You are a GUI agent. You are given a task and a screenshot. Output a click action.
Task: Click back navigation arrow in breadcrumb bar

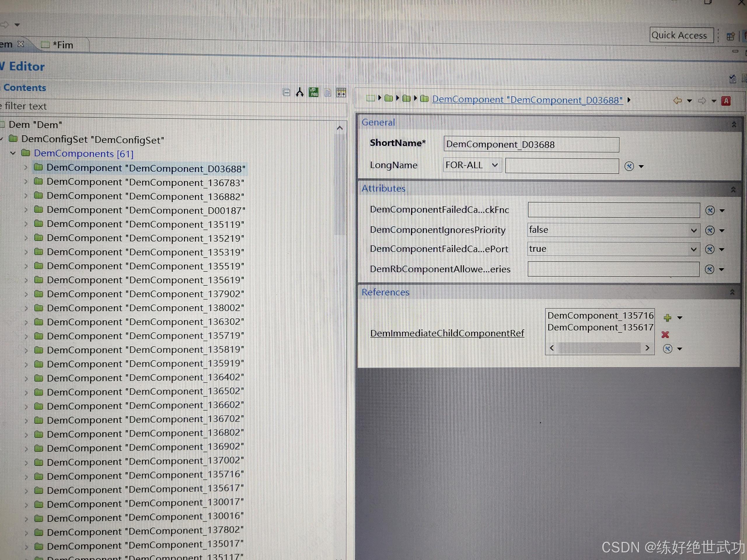677,101
